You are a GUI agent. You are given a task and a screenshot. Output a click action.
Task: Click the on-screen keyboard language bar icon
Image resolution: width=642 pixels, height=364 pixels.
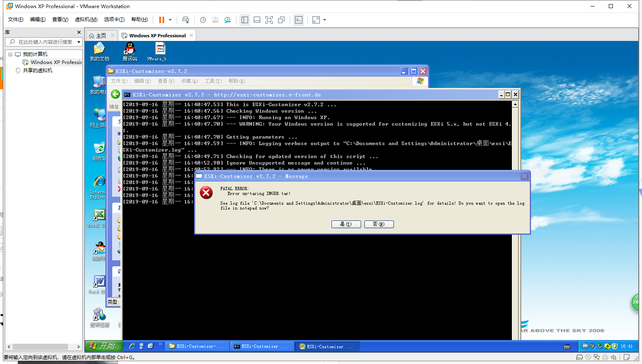click(x=567, y=346)
